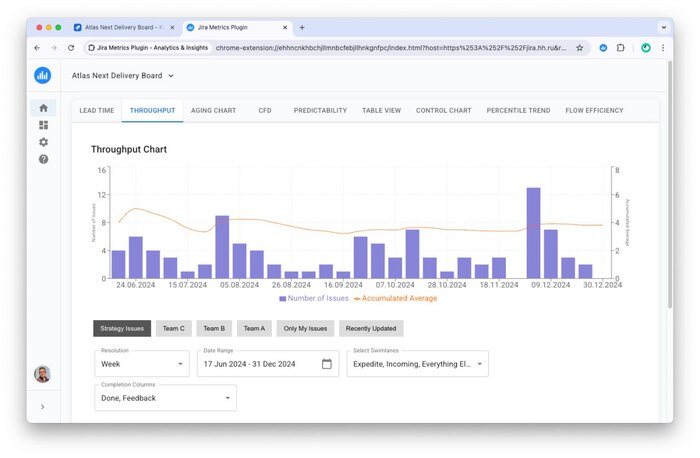
Task: Bookmark this page with star icon
Action: click(x=579, y=47)
